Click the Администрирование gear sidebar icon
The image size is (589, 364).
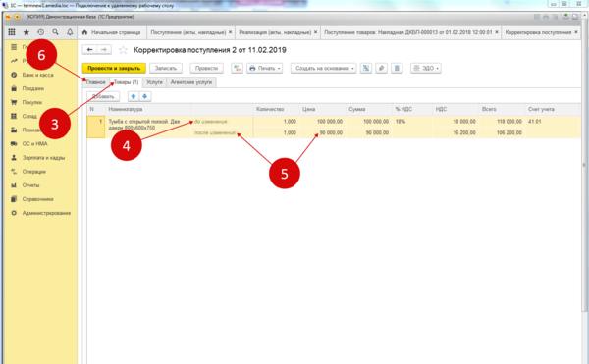coord(14,213)
